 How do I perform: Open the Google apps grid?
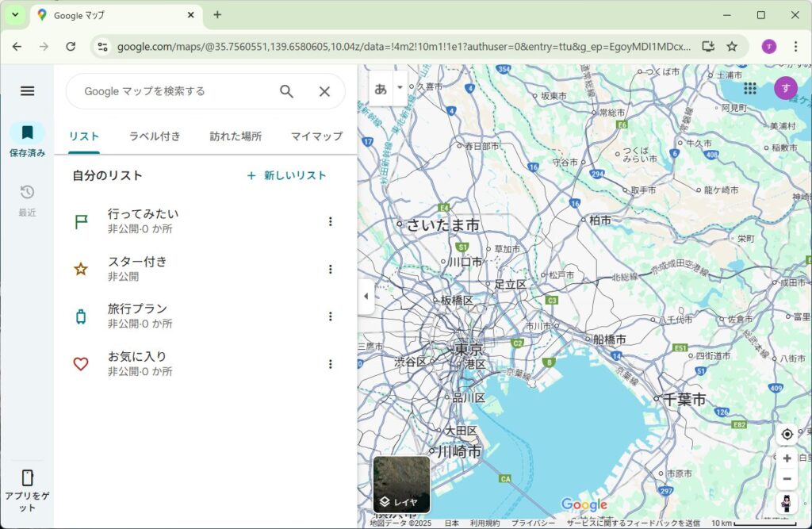tap(750, 89)
